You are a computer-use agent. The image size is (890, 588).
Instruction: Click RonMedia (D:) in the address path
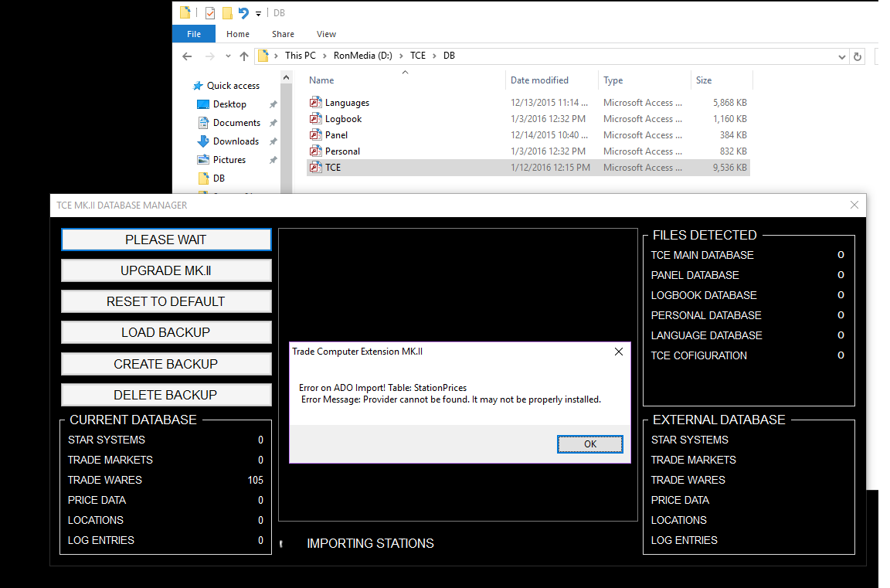[x=362, y=56]
